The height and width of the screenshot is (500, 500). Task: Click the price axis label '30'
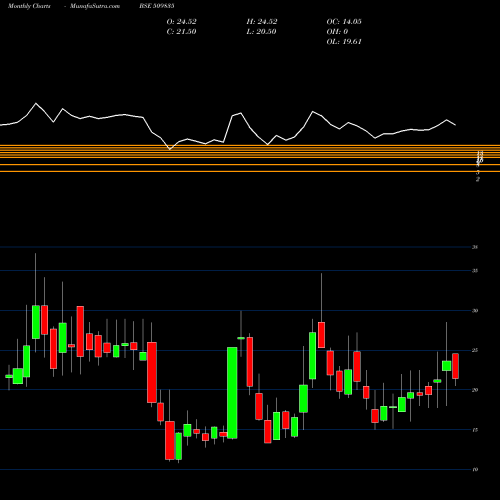pyautogui.click(x=475, y=311)
